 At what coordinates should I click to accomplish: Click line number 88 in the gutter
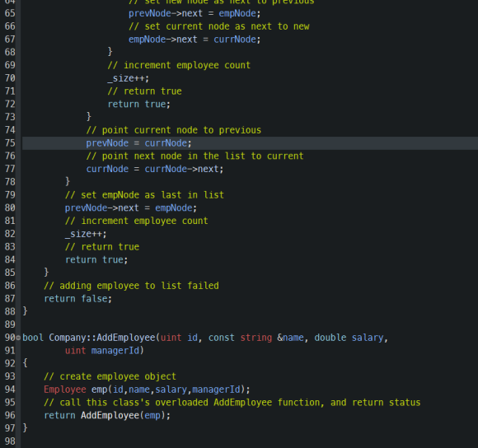click(10, 311)
